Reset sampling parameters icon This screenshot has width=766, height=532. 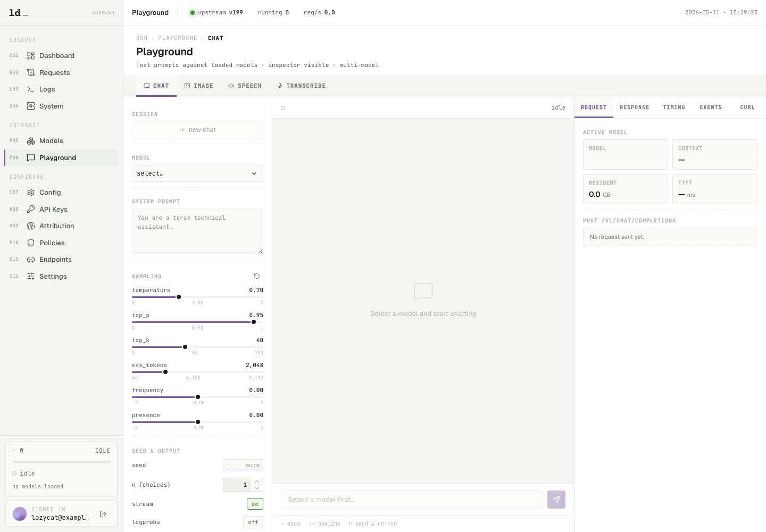pyautogui.click(x=257, y=276)
